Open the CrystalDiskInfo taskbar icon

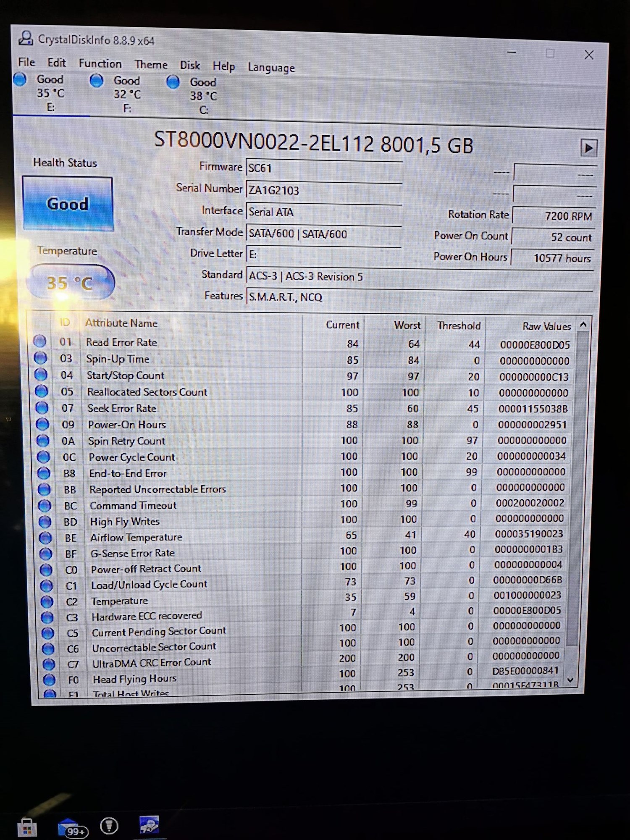[149, 824]
